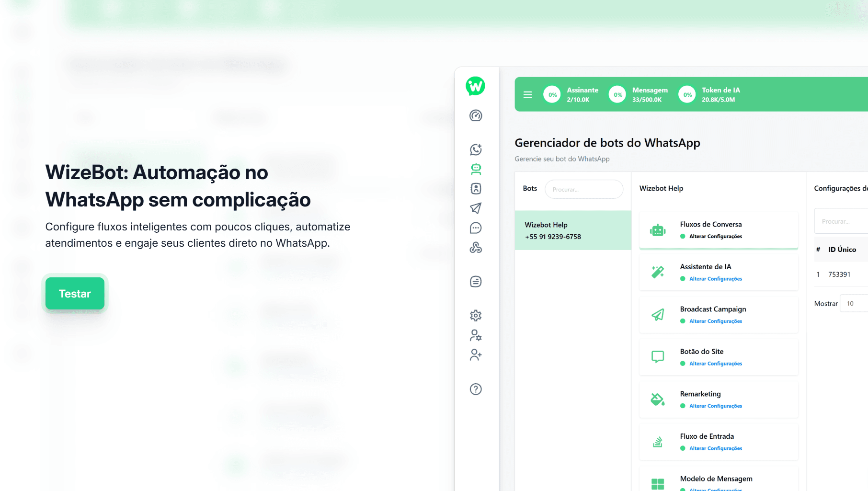This screenshot has width=868, height=491.
Task: Click the Fluxos de Conversa robot icon
Action: (658, 230)
